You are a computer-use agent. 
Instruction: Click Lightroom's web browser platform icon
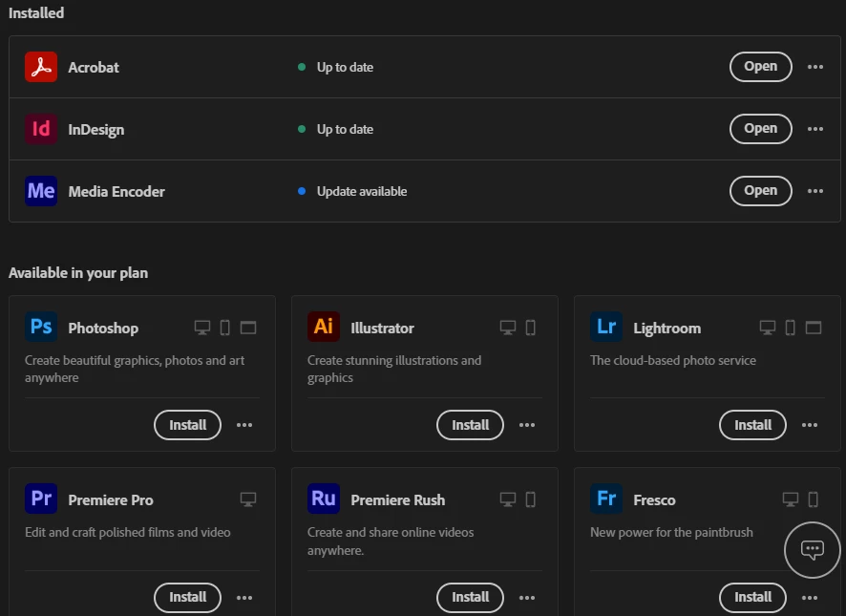click(x=814, y=328)
